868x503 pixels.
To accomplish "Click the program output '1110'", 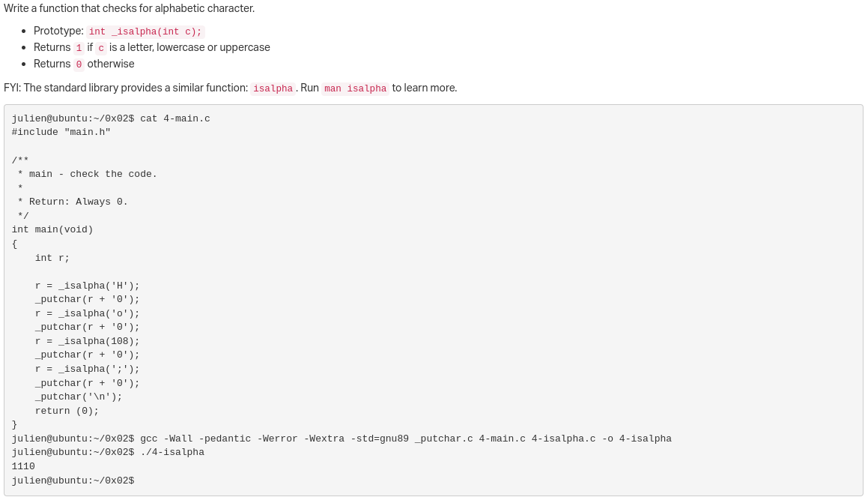I will pos(23,466).
